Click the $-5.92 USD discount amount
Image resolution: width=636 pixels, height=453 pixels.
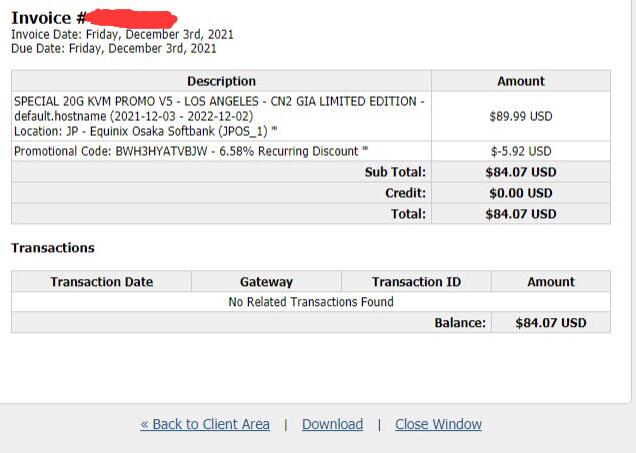[521, 151]
